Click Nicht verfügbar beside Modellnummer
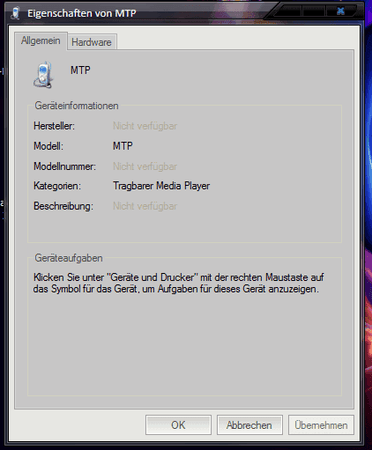 [145, 166]
